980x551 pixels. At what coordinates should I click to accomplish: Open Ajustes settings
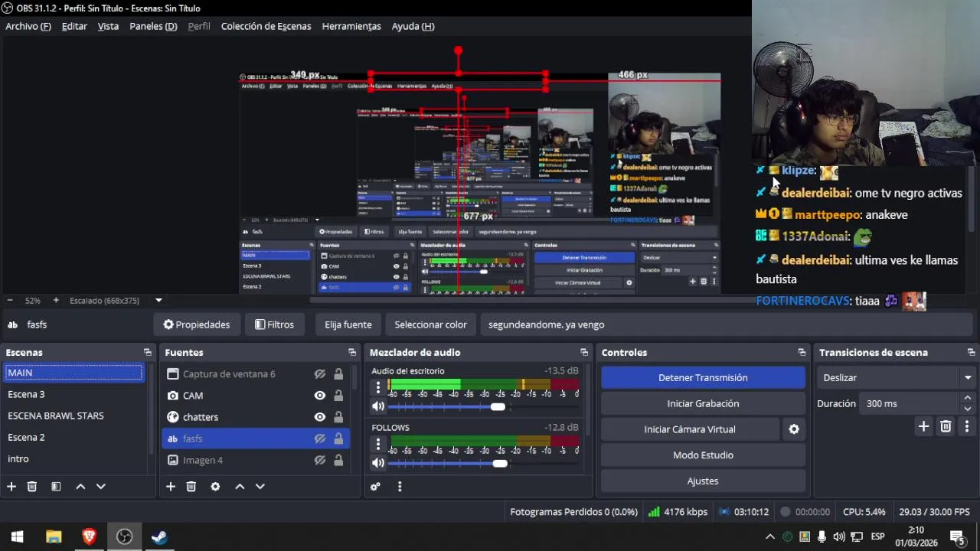point(703,481)
